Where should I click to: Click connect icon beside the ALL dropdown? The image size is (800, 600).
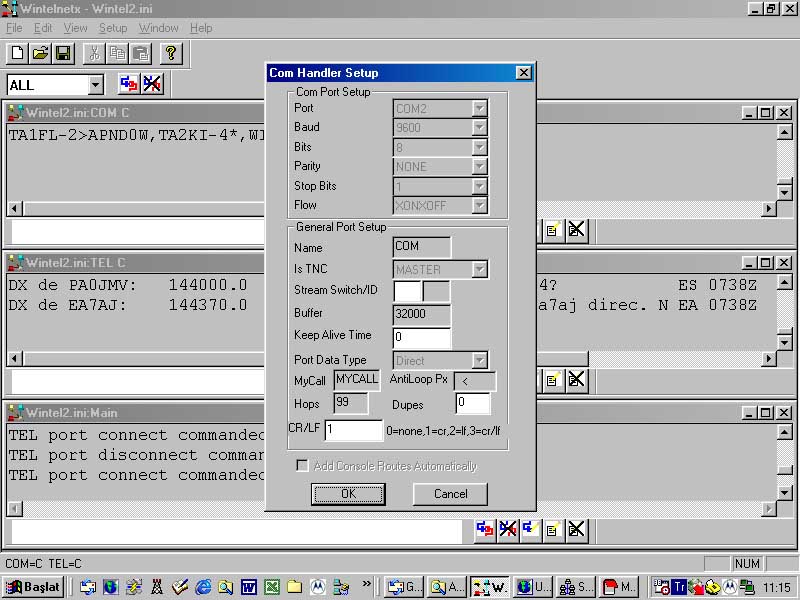pyautogui.click(x=129, y=84)
